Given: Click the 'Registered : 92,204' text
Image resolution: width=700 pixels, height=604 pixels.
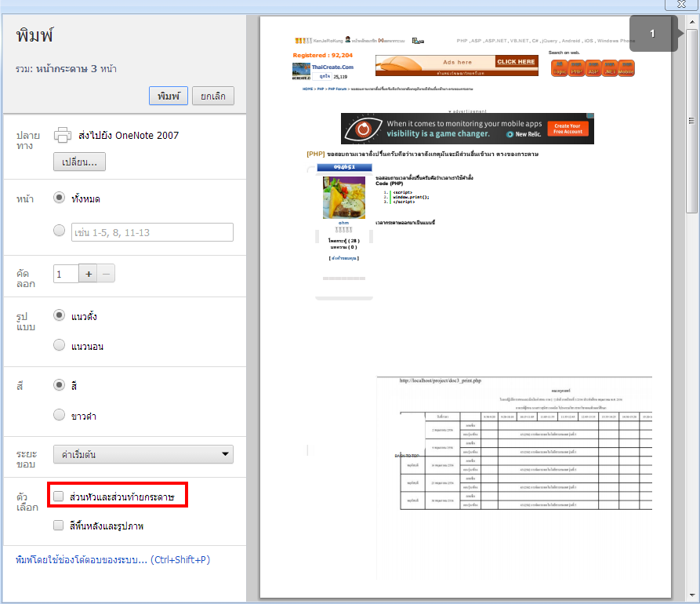Looking at the screenshot, I should [x=323, y=56].
